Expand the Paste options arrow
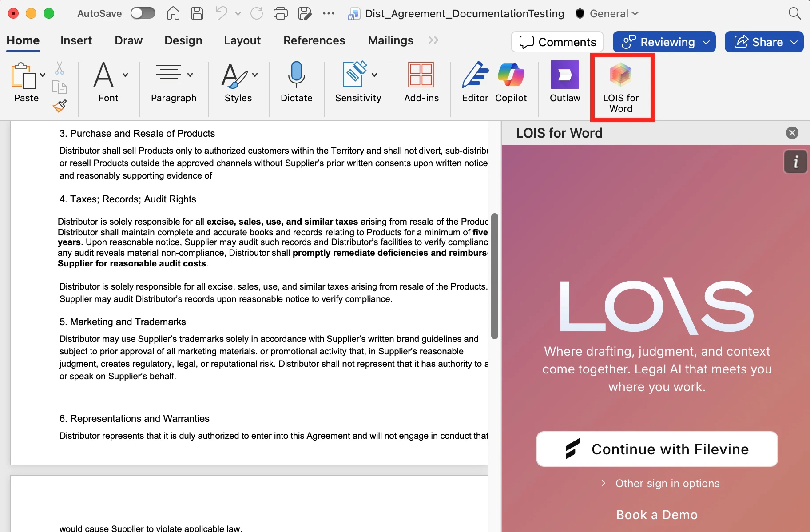 [43, 75]
